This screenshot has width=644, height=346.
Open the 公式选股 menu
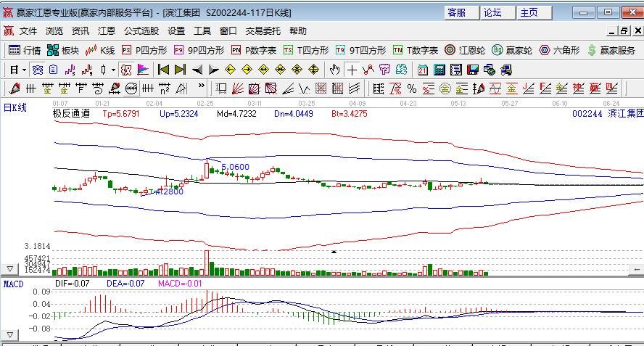point(141,30)
